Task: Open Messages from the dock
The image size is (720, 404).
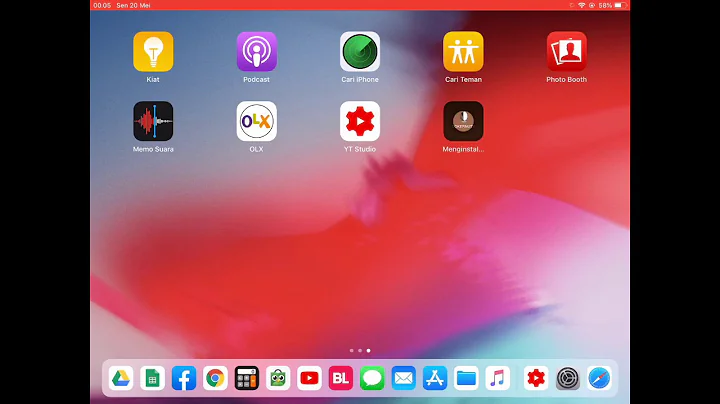Action: [372, 378]
